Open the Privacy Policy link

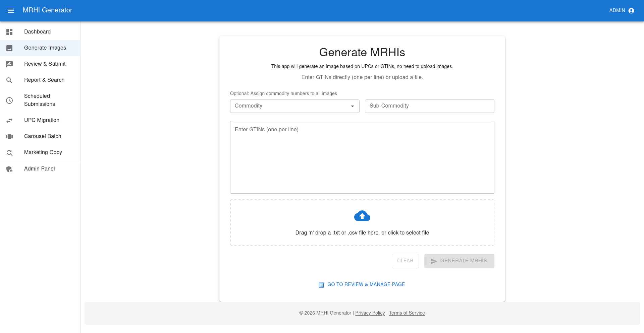point(370,313)
